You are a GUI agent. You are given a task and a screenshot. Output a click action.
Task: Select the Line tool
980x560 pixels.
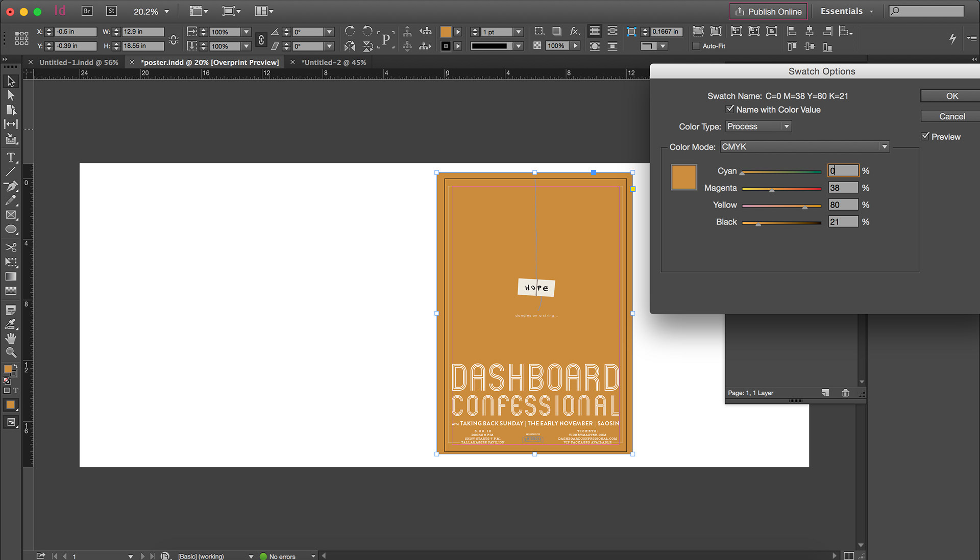11,171
